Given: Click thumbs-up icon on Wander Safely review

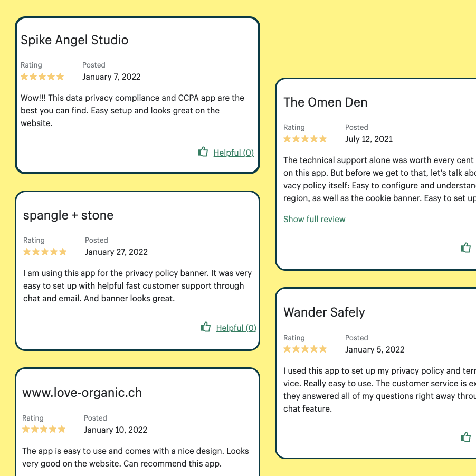Looking at the screenshot, I should tap(465, 437).
